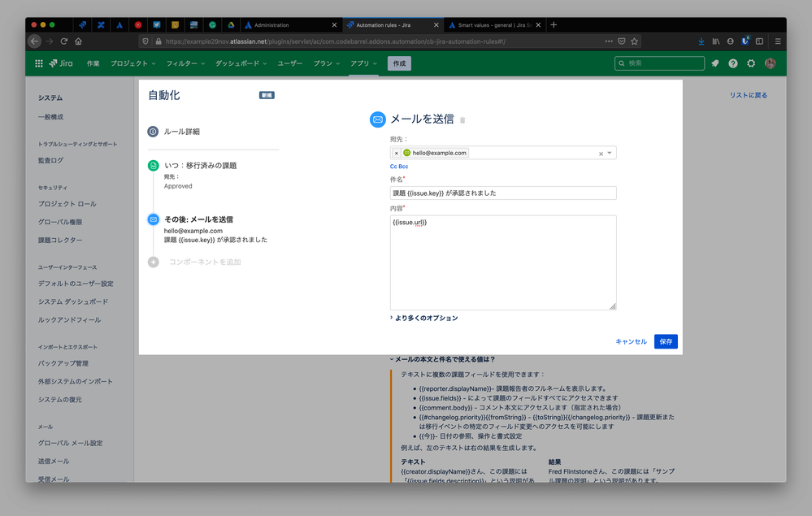Close the Automation rules - Jira tab
The width and height of the screenshot is (812, 516).
pos(436,25)
